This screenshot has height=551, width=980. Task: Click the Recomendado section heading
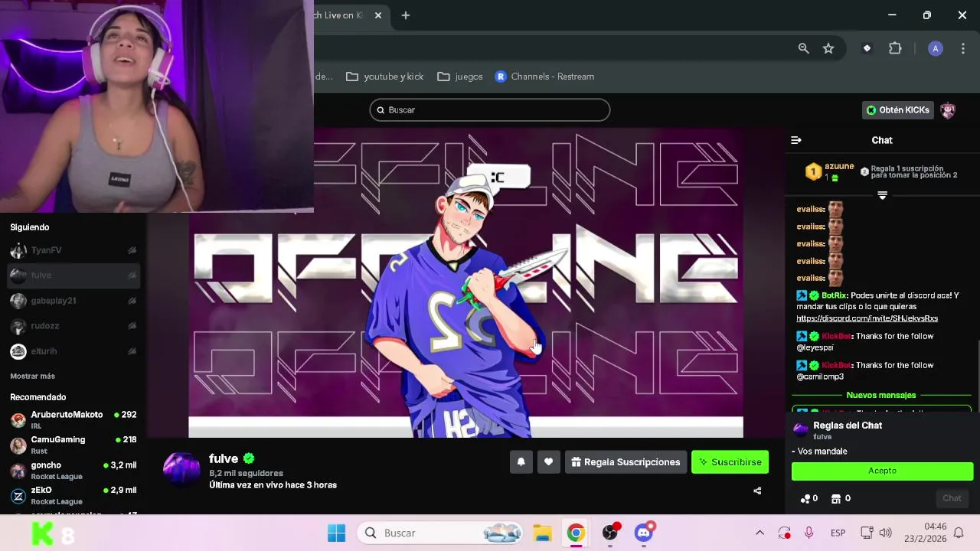[x=38, y=397]
